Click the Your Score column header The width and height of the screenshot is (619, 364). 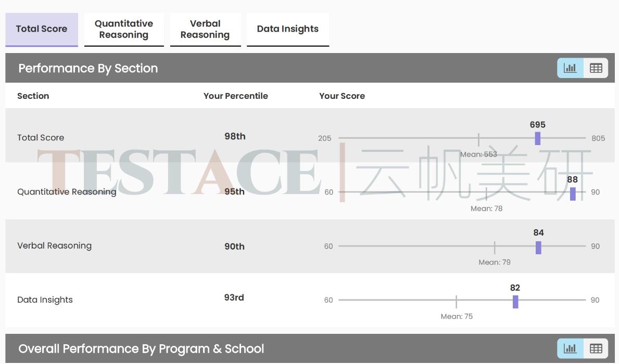[342, 96]
